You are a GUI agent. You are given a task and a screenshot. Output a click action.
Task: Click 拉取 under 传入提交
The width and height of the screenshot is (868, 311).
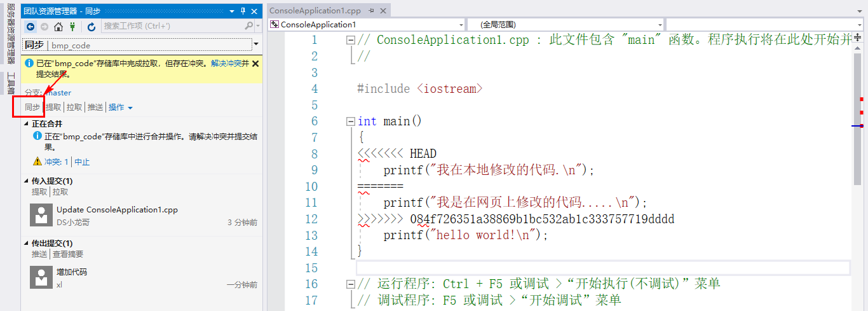click(60, 192)
